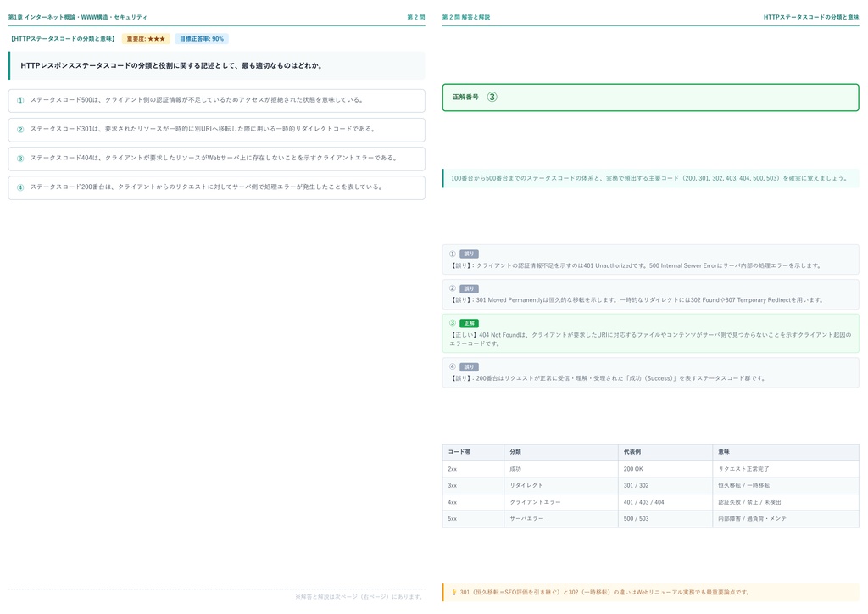Click the 誤り badge in explanation ①
The image size is (868, 614).
[469, 254]
